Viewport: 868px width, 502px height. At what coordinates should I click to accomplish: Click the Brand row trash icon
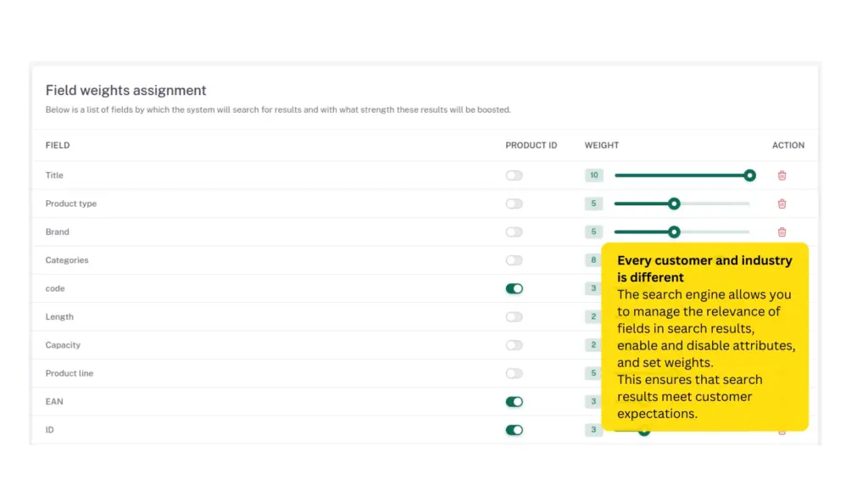(x=782, y=232)
